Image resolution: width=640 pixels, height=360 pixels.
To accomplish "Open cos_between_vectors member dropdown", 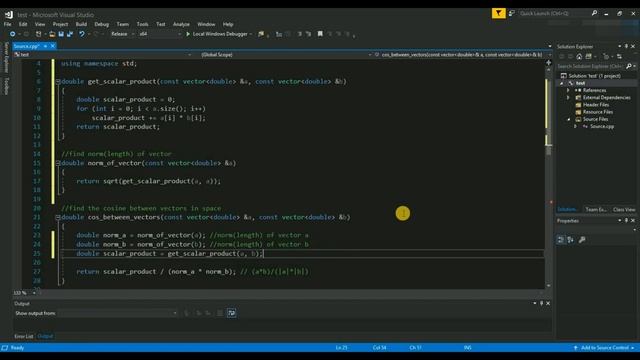I will (x=463, y=54).
